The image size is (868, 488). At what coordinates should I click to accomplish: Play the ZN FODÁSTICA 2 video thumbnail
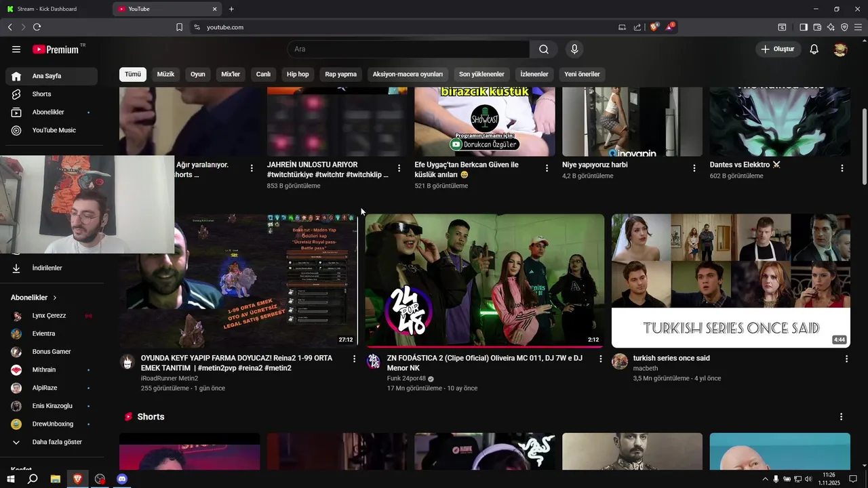coord(485,281)
